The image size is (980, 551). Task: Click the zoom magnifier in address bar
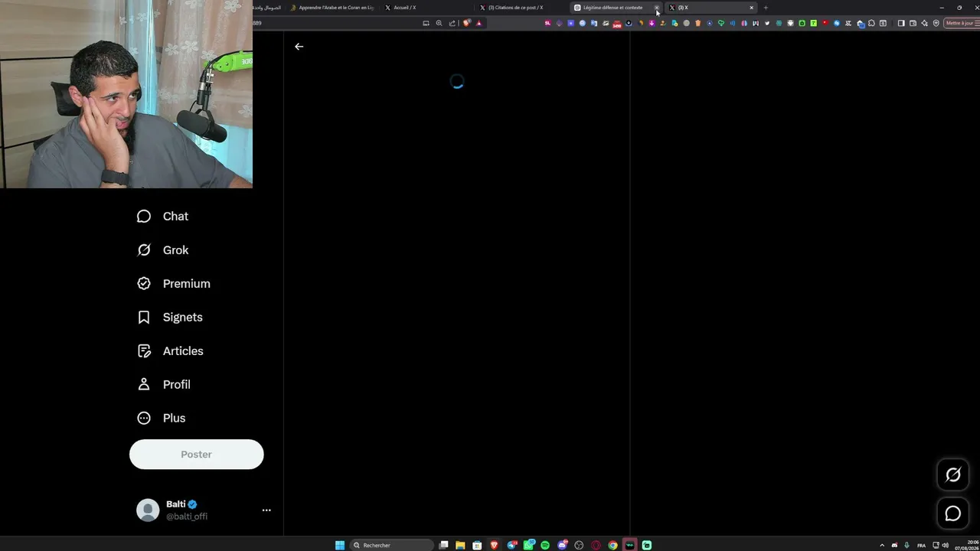pyautogui.click(x=439, y=23)
